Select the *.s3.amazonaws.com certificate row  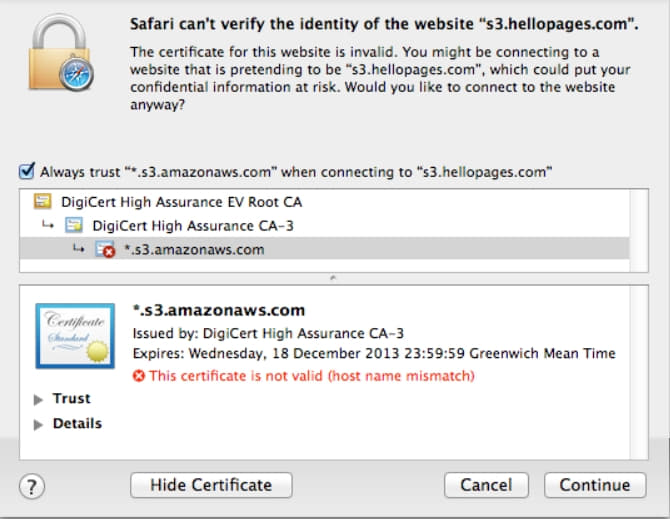click(324, 249)
